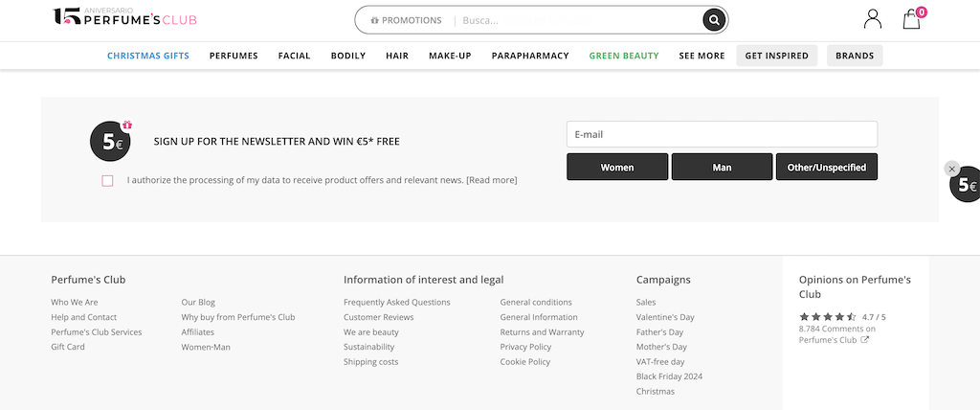
Task: Open the Facial menu
Action: [x=295, y=56]
